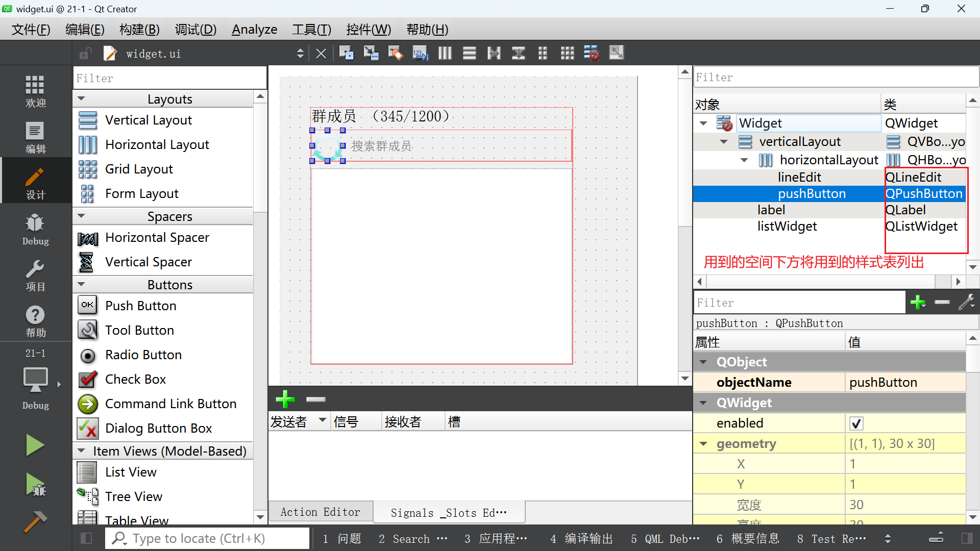Switch to the Action Editor tab

(x=320, y=512)
